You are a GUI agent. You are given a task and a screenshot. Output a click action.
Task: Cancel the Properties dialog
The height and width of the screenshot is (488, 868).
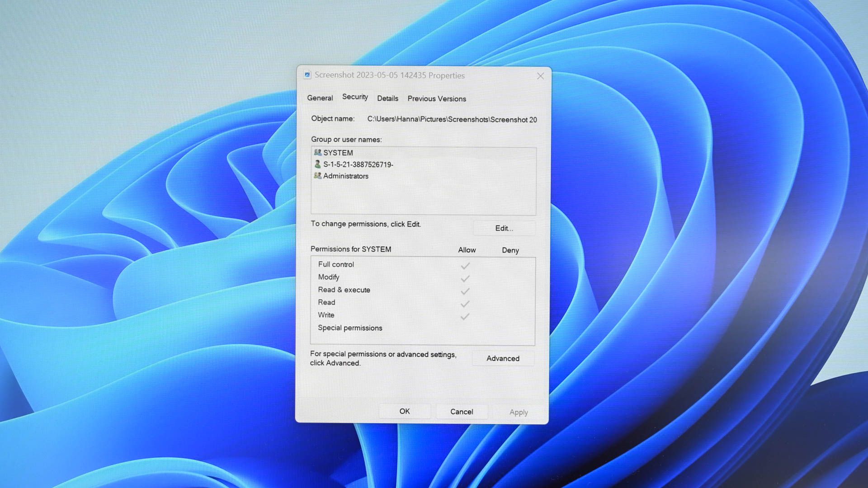point(461,412)
